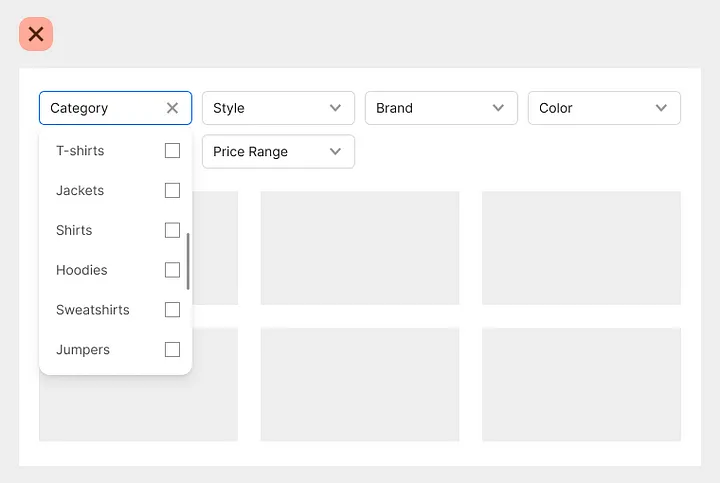The width and height of the screenshot is (720, 483).
Task: Click the Category filter field
Action: coord(115,108)
